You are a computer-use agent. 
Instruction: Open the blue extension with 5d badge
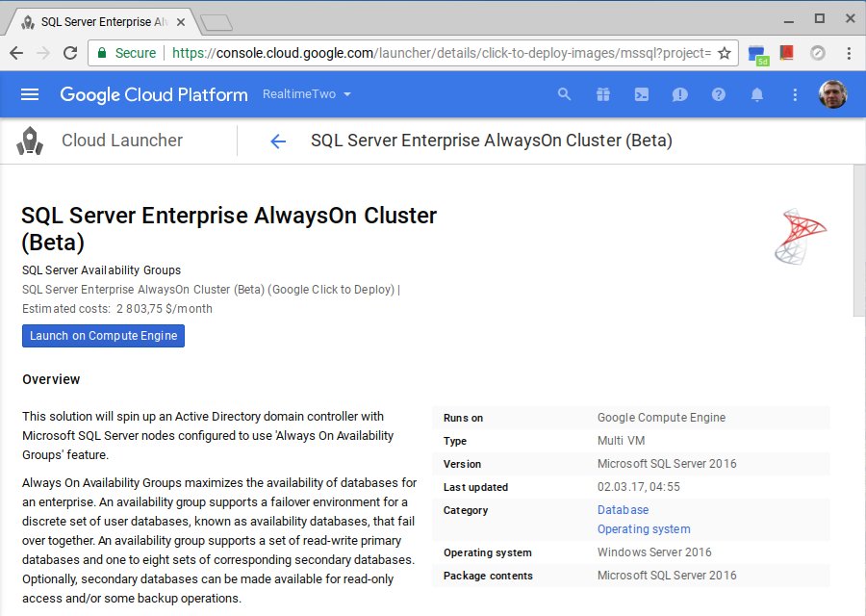point(758,55)
